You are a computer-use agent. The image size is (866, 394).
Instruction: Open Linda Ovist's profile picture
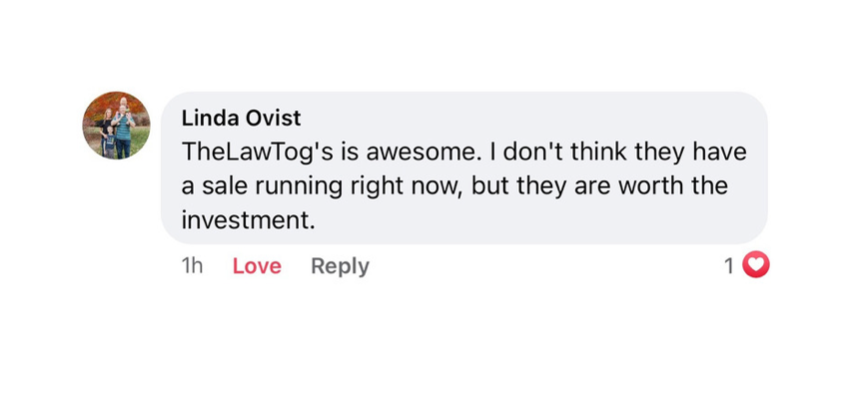tap(117, 125)
